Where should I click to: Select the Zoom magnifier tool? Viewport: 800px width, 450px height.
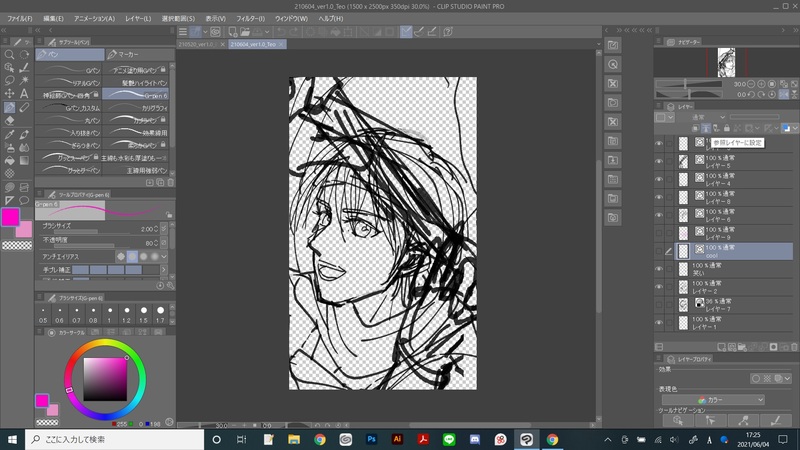pos(9,55)
